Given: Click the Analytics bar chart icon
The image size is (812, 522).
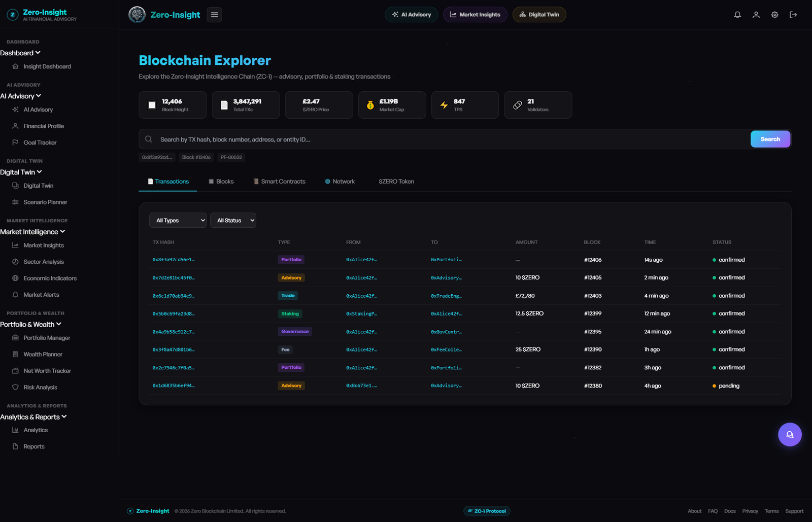Looking at the screenshot, I should tap(15, 430).
